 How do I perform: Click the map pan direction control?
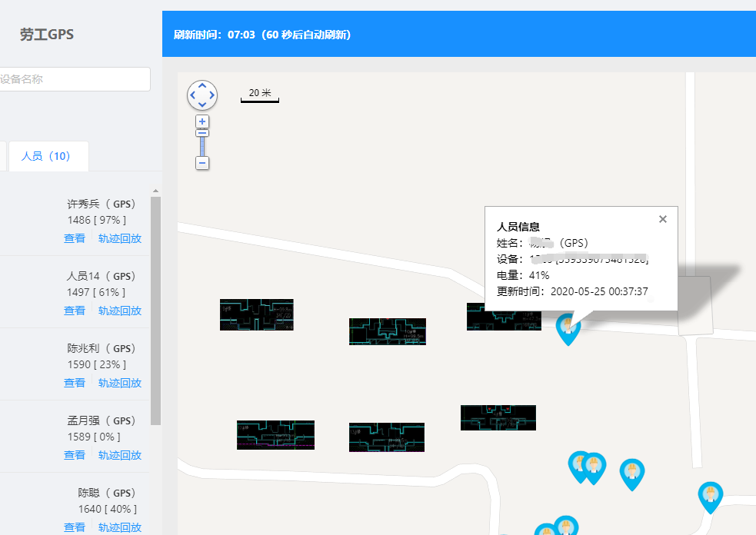click(x=202, y=95)
